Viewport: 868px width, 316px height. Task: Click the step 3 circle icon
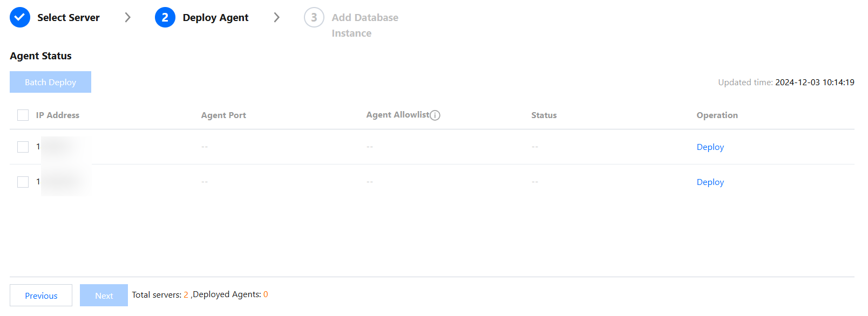(314, 17)
